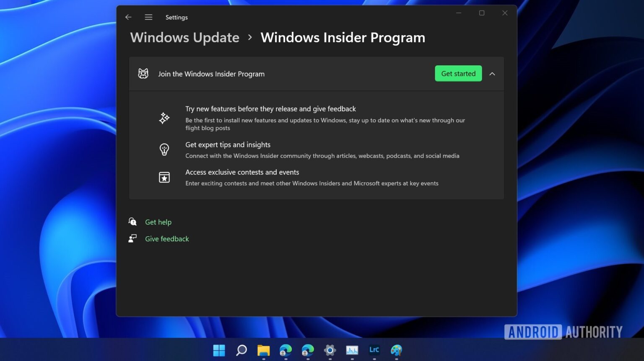Open the Start menu
Image resolution: width=644 pixels, height=361 pixels.
click(218, 351)
